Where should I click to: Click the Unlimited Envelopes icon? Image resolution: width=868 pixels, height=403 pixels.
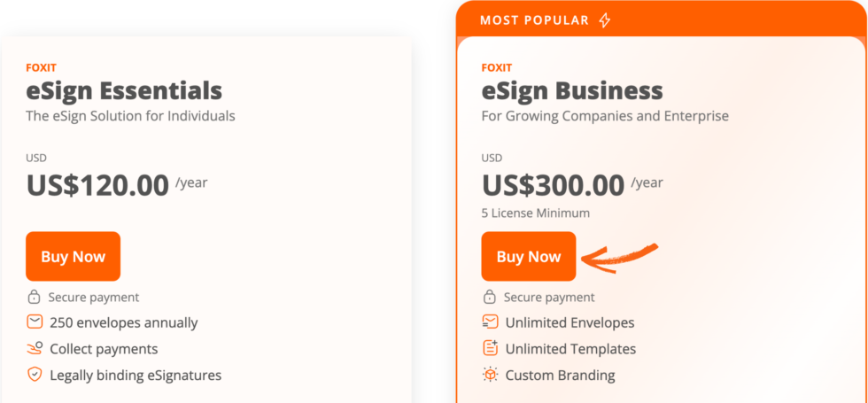490,322
